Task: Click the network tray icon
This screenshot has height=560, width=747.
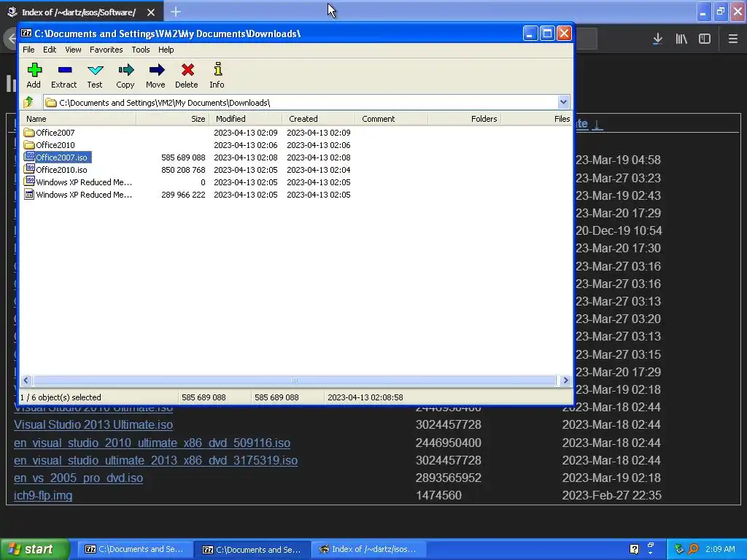Action: click(679, 549)
